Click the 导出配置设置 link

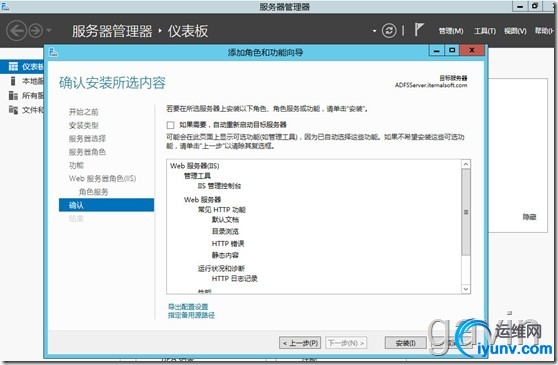(x=188, y=307)
